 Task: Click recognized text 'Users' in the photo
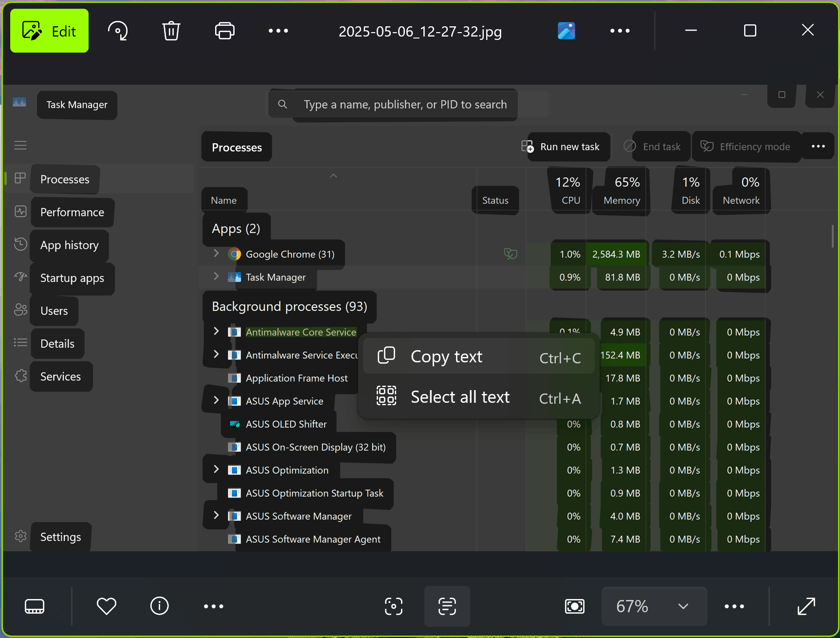(x=54, y=311)
